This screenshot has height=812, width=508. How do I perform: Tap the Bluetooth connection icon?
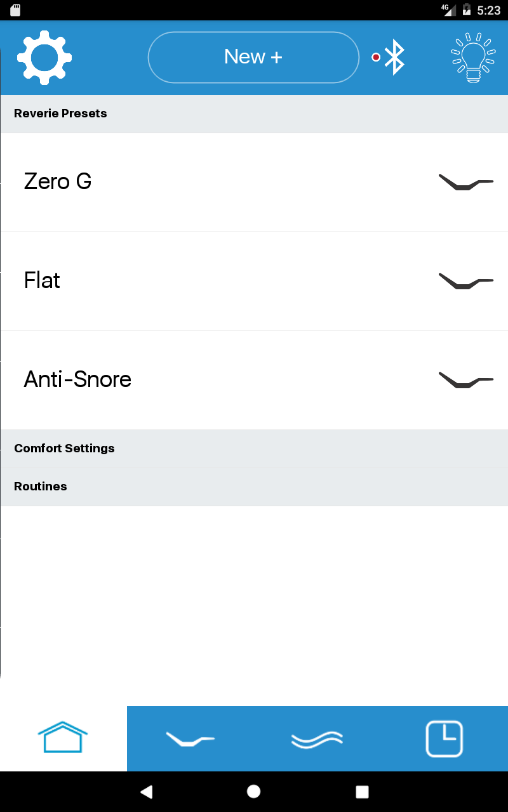pyautogui.click(x=394, y=57)
